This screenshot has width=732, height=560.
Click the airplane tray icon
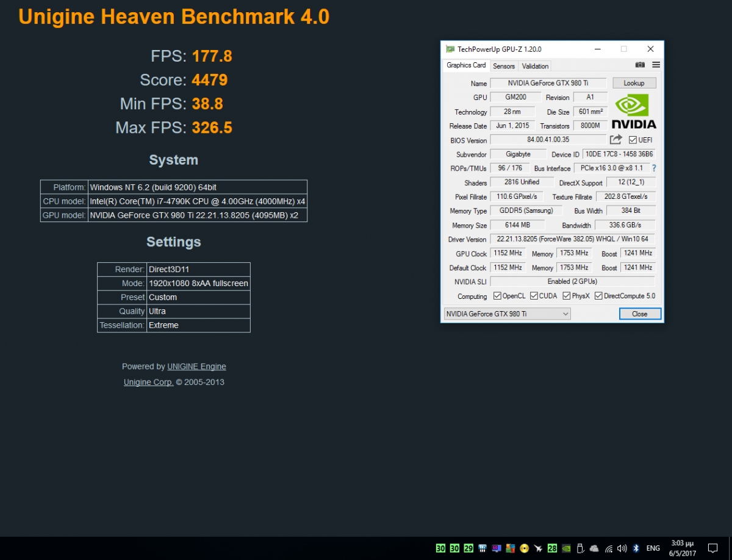click(538, 548)
